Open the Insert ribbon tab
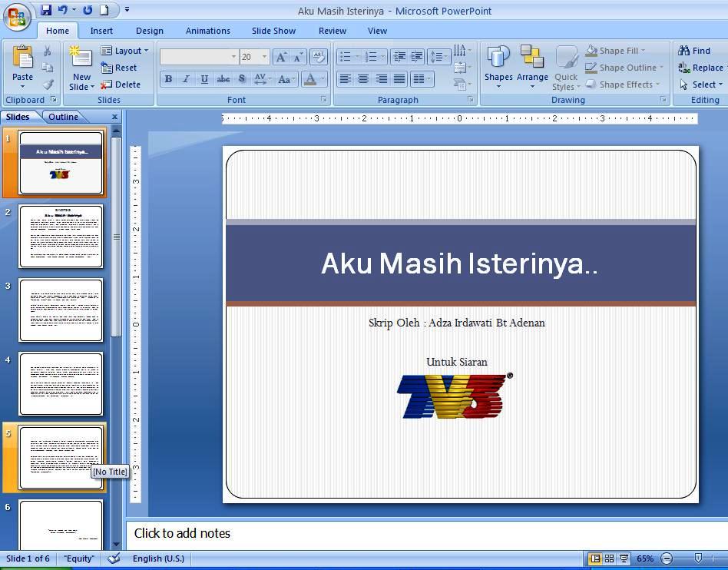 pyautogui.click(x=101, y=31)
